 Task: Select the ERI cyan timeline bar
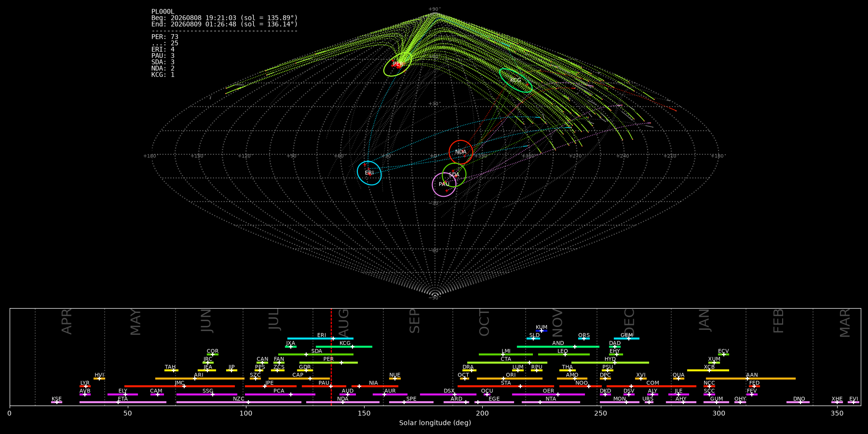click(320, 339)
